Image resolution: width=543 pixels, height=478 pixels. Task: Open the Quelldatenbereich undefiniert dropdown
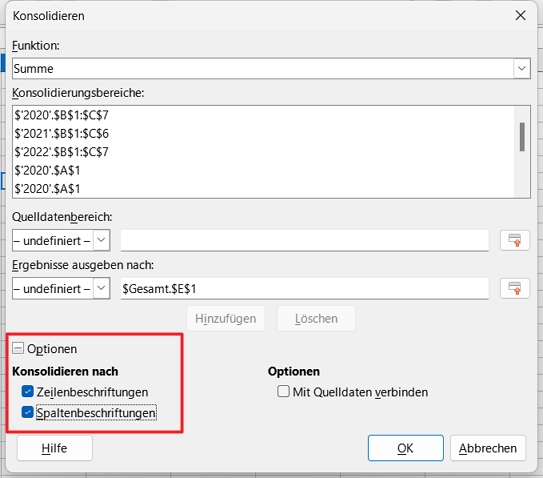101,240
